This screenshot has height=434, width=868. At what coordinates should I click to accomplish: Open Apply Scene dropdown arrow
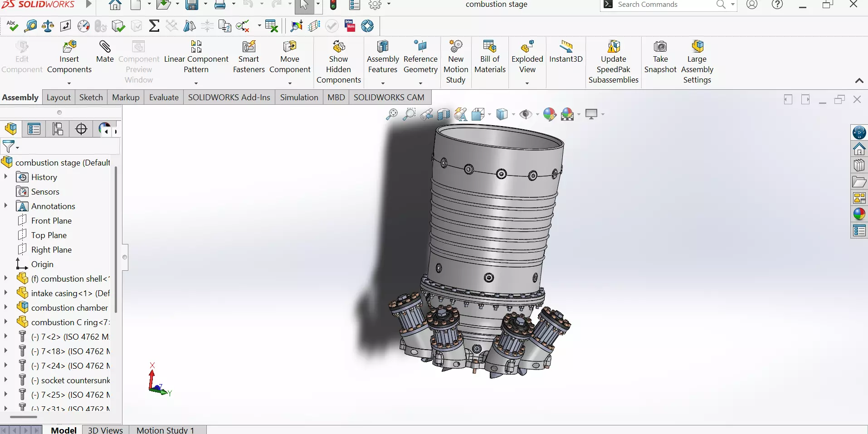579,114
